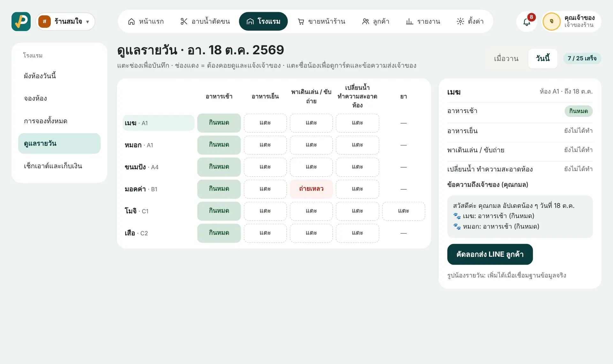Open the อาบน้ำตัดขน grooming section
The width and height of the screenshot is (613, 364).
pyautogui.click(x=205, y=21)
